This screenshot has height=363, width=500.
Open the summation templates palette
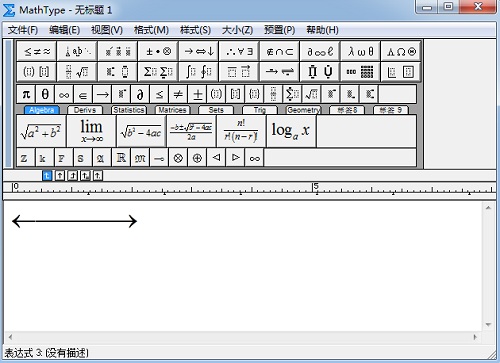(x=158, y=72)
